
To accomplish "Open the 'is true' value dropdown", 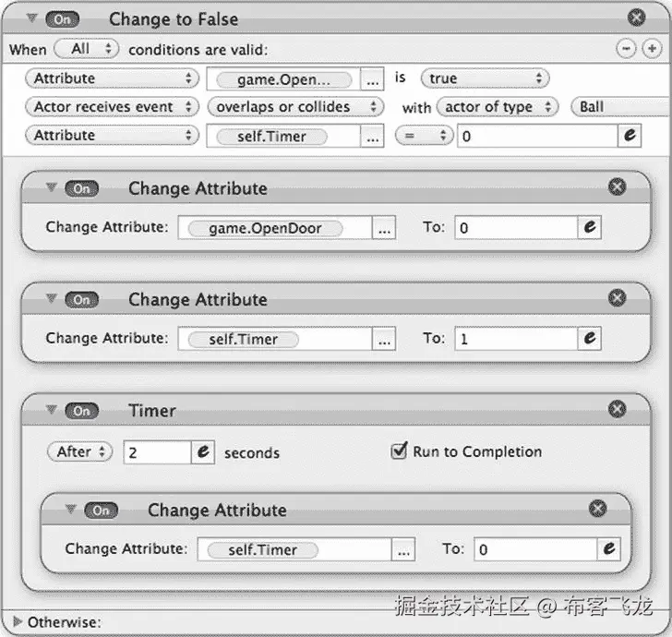I will tap(485, 78).
